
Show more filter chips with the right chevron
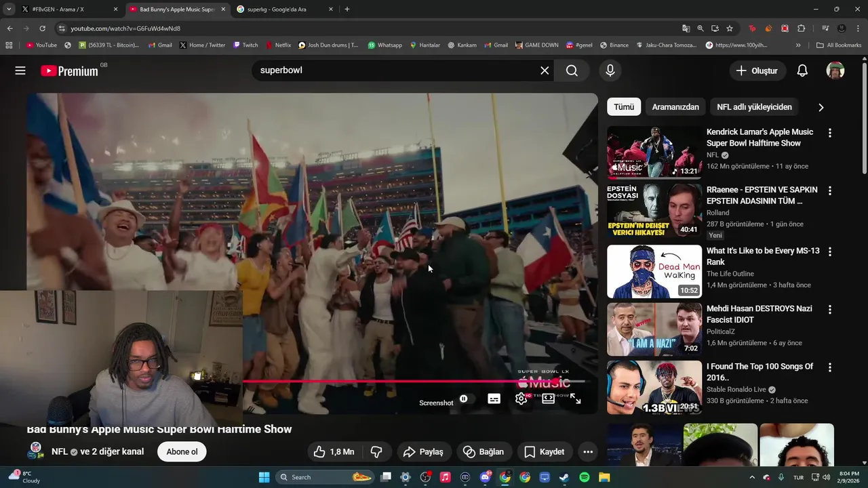(x=821, y=107)
